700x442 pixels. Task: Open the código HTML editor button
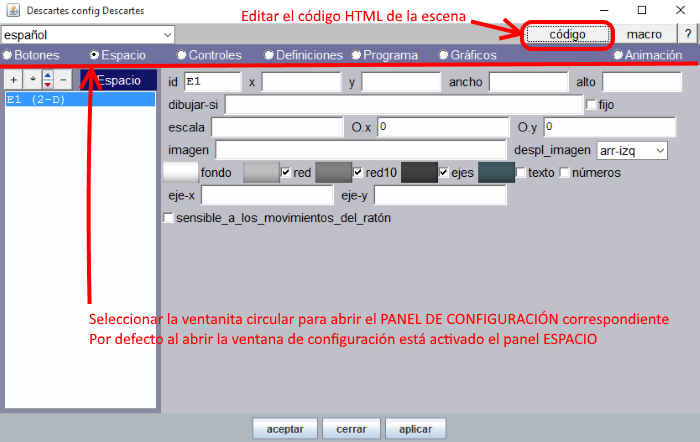[567, 34]
